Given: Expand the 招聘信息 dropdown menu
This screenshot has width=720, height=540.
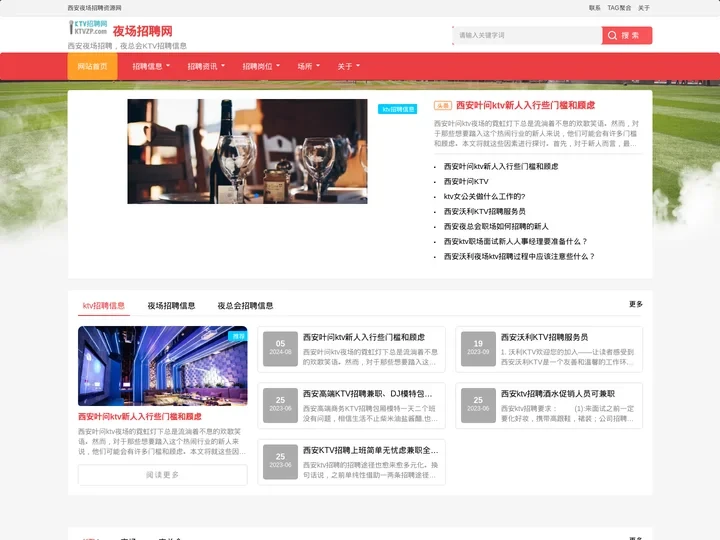Looking at the screenshot, I should click(x=151, y=67).
